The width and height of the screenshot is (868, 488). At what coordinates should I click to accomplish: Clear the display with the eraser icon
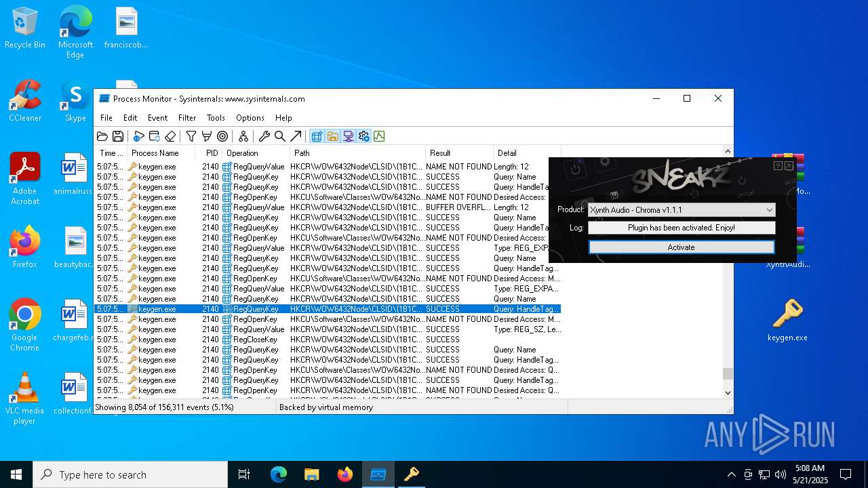(170, 136)
